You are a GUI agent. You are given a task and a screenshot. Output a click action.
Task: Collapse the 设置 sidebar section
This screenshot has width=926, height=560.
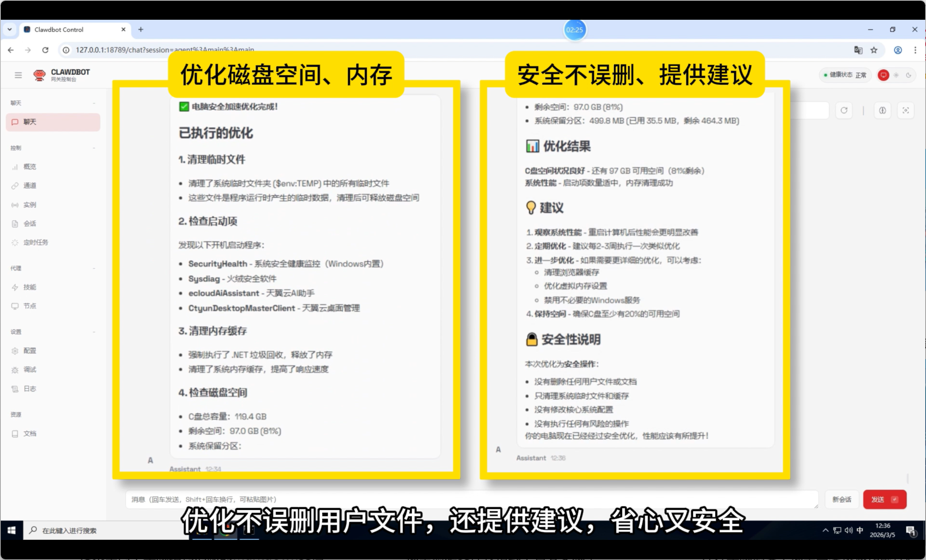coord(94,332)
